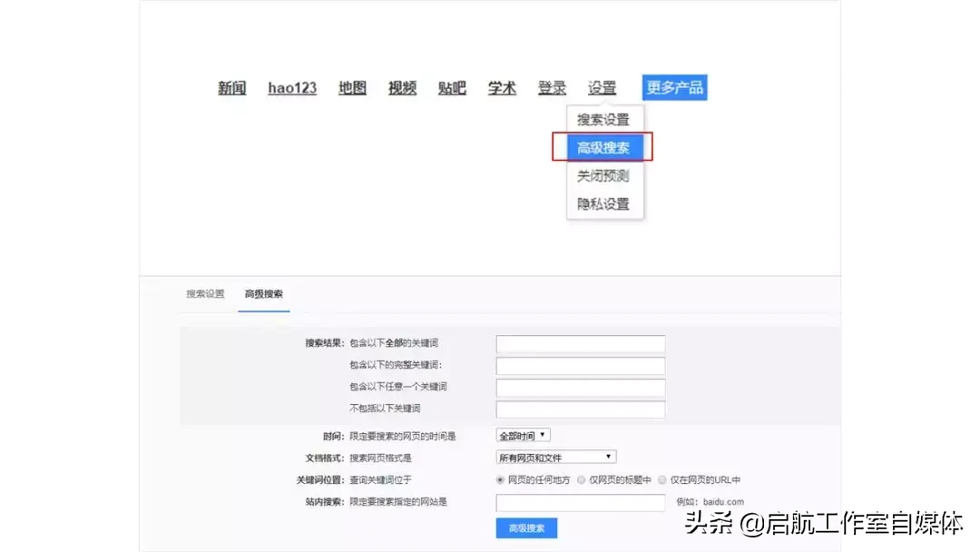The image size is (980, 552).
Task: Choose 高级搜索 in the dropdown menu
Action: point(603,146)
